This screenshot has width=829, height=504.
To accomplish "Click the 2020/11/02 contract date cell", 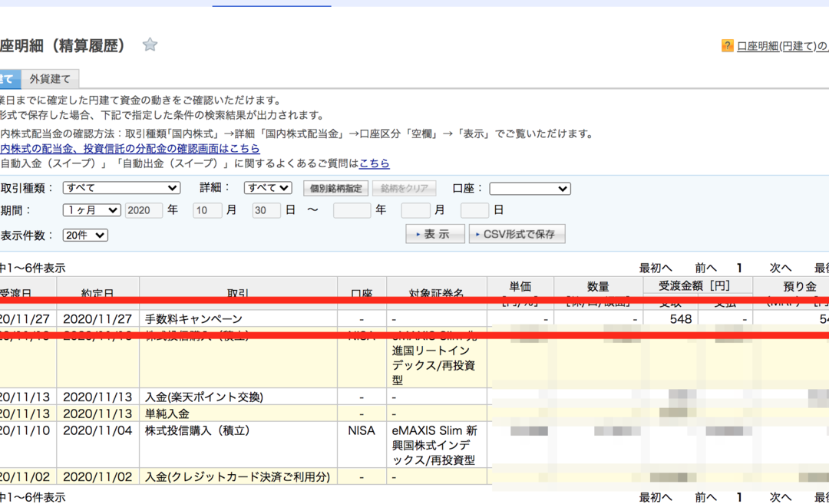I will point(97,476).
